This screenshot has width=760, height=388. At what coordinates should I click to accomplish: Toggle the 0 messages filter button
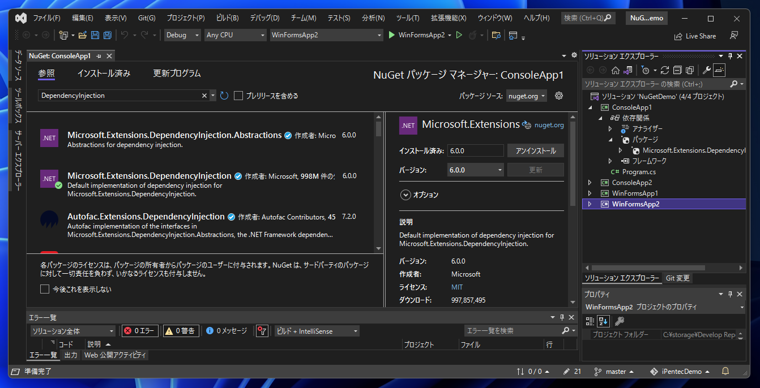tap(226, 331)
